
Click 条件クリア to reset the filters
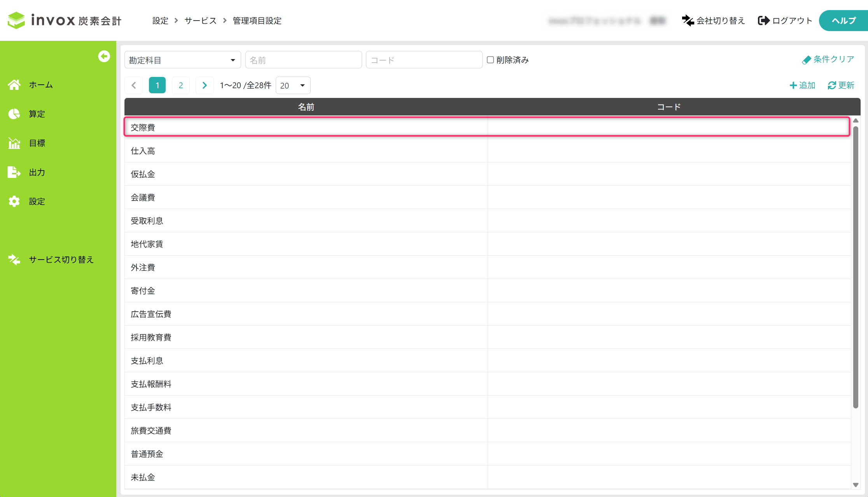(x=828, y=59)
